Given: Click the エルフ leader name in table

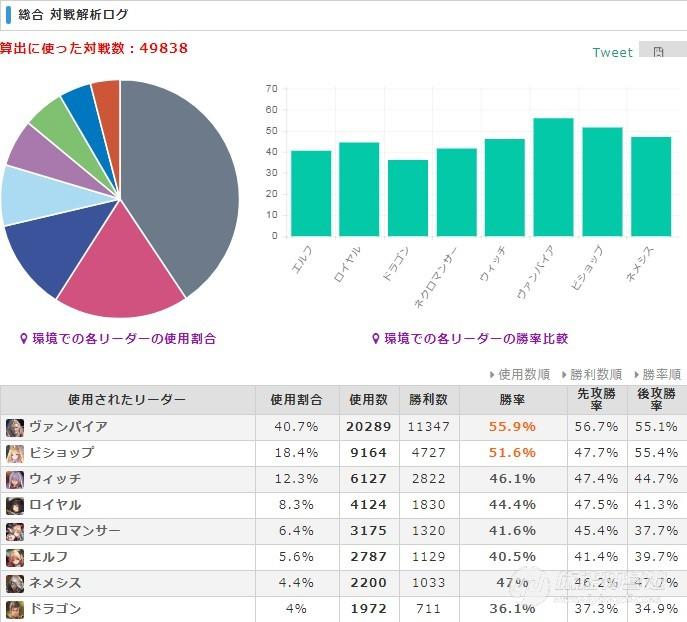Looking at the screenshot, I should (49, 557).
